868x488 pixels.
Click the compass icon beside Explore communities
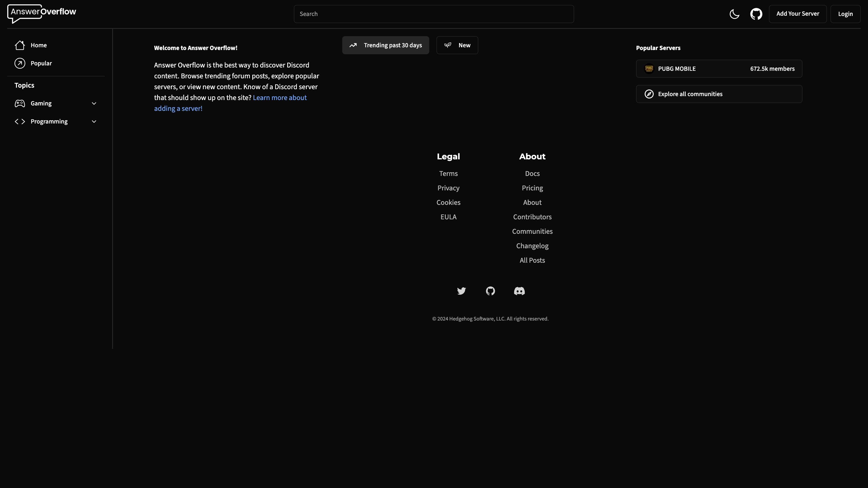649,94
